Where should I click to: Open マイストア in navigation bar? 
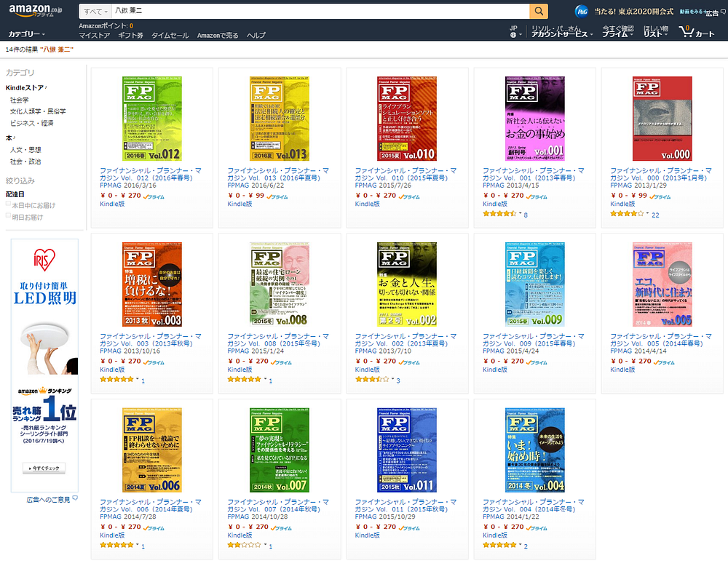point(94,35)
